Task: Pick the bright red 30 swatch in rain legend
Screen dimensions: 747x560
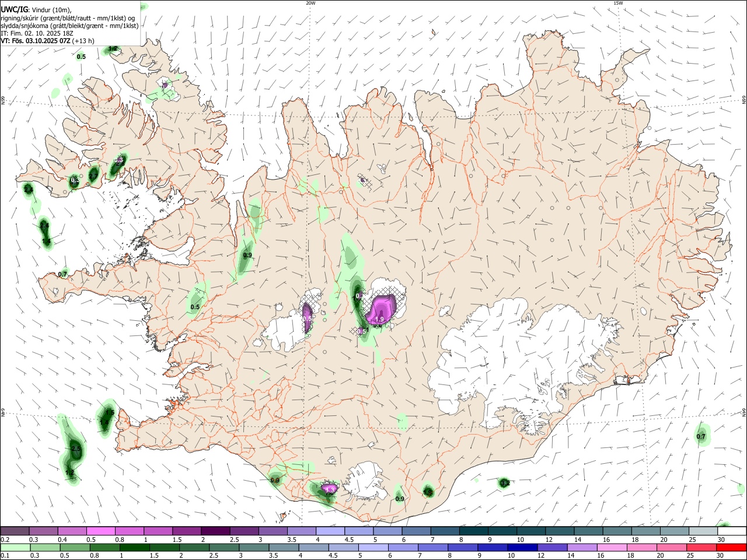Action: pos(732,547)
